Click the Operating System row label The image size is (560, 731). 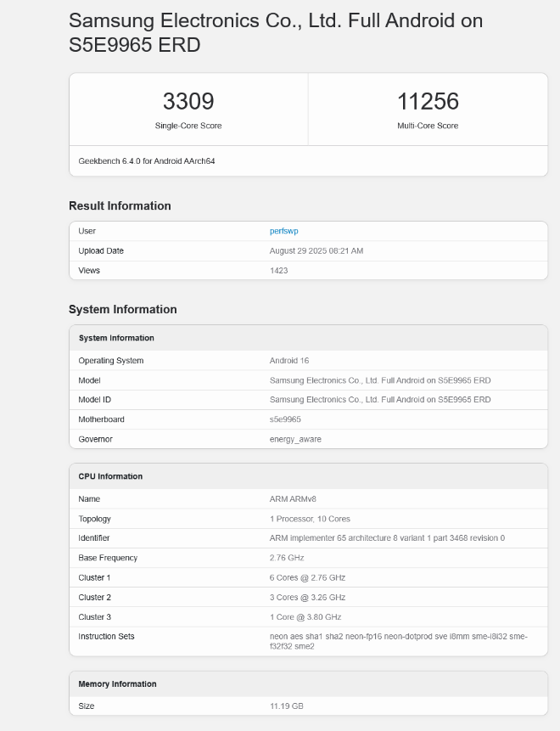111,361
